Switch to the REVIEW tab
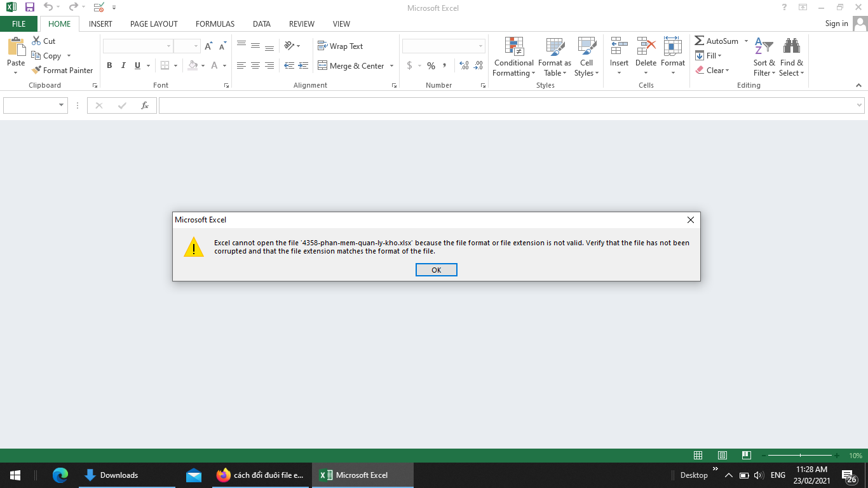 click(302, 24)
